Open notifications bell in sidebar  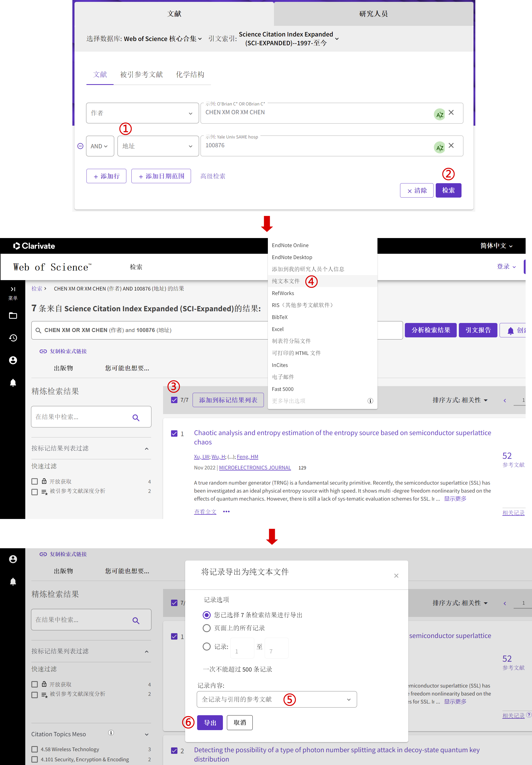point(13,382)
